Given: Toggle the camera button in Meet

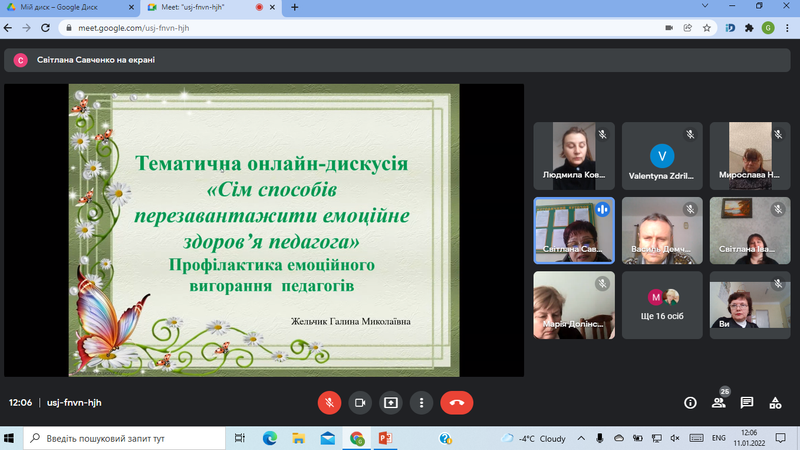Looking at the screenshot, I should click(x=360, y=403).
